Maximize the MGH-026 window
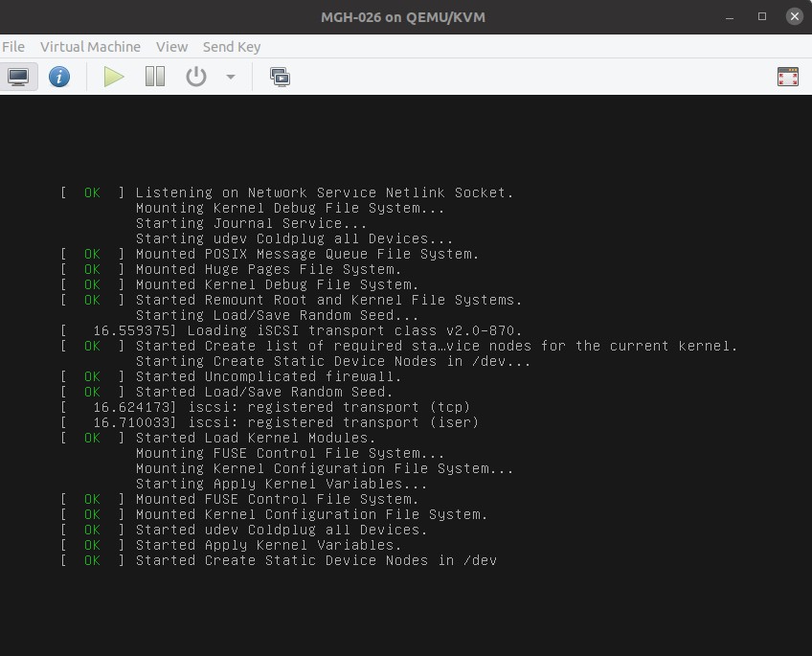812x656 pixels. click(x=762, y=16)
